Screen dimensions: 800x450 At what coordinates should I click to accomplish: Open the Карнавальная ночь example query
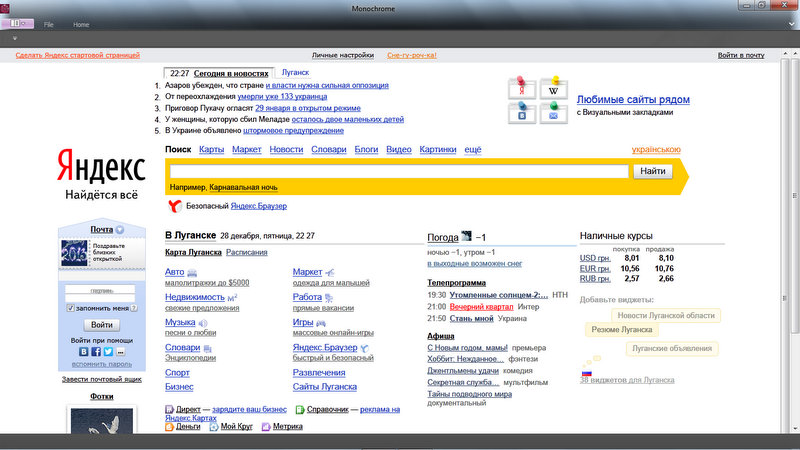coord(243,187)
